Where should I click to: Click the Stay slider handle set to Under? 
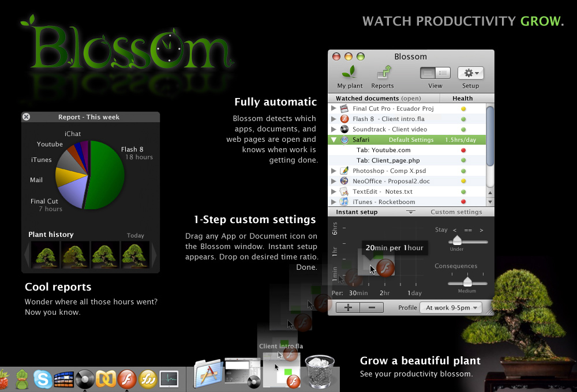point(456,240)
